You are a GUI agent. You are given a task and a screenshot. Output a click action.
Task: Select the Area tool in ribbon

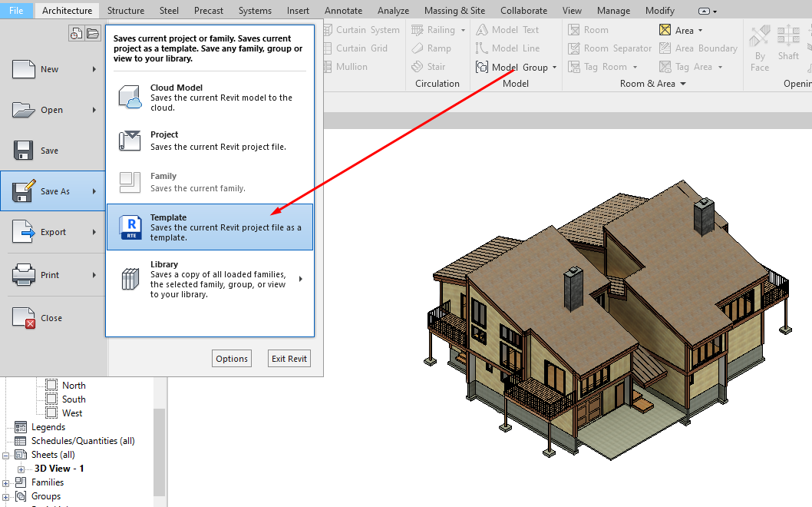coord(676,31)
